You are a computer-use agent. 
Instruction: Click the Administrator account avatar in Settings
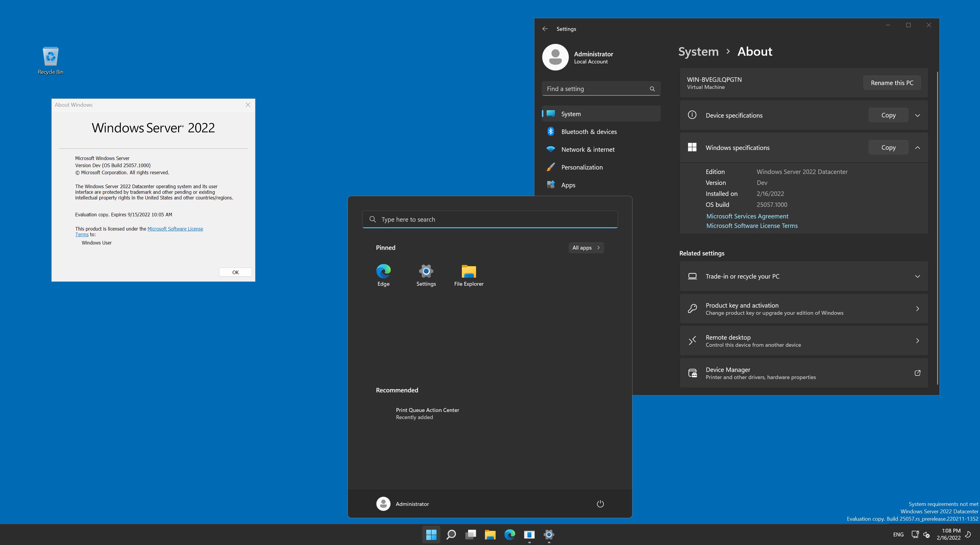(x=555, y=57)
